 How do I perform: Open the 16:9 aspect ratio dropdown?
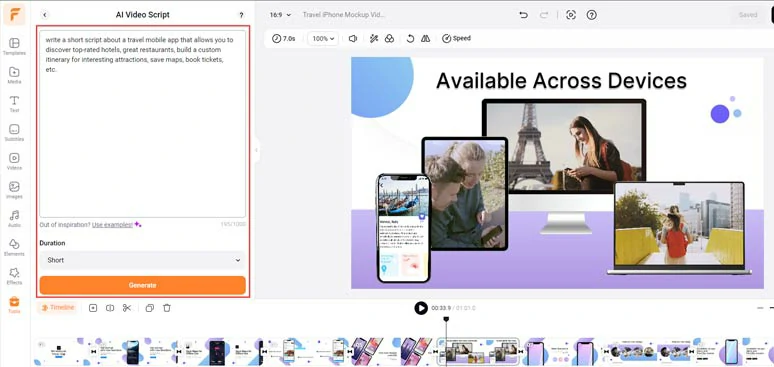pos(280,15)
